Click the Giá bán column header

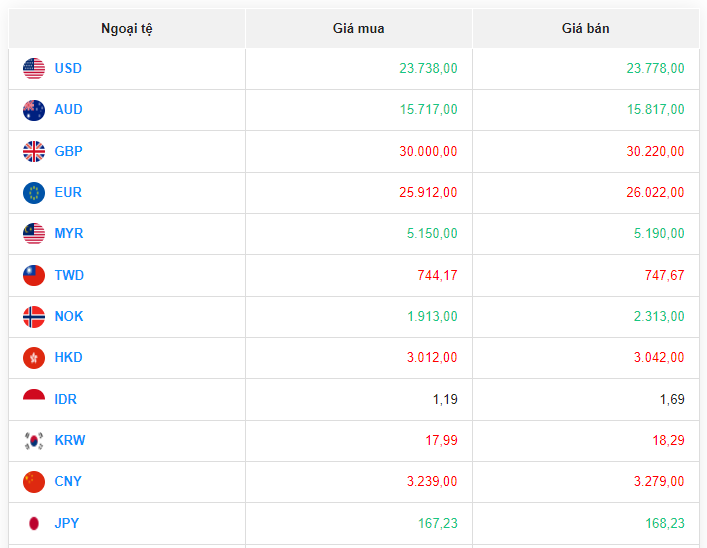point(585,28)
